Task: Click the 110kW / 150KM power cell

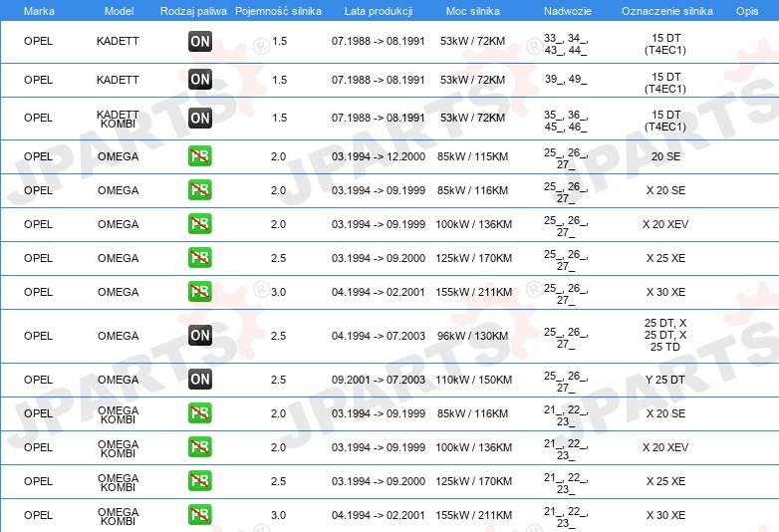Action: pos(473,380)
